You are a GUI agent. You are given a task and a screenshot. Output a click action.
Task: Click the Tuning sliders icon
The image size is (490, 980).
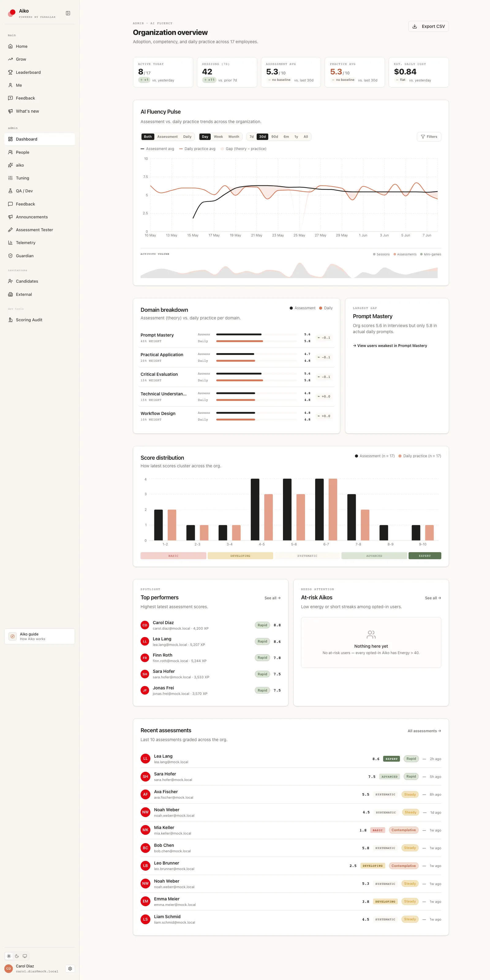[x=11, y=178]
